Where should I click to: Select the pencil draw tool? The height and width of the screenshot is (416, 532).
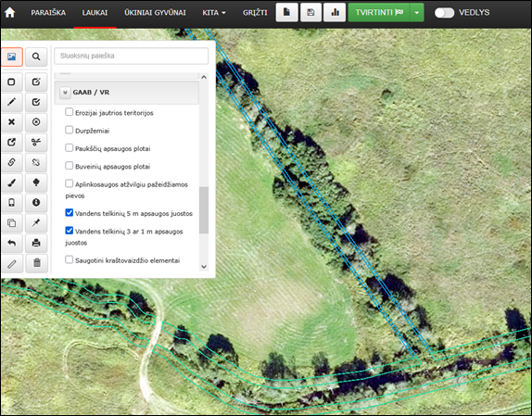[x=11, y=102]
